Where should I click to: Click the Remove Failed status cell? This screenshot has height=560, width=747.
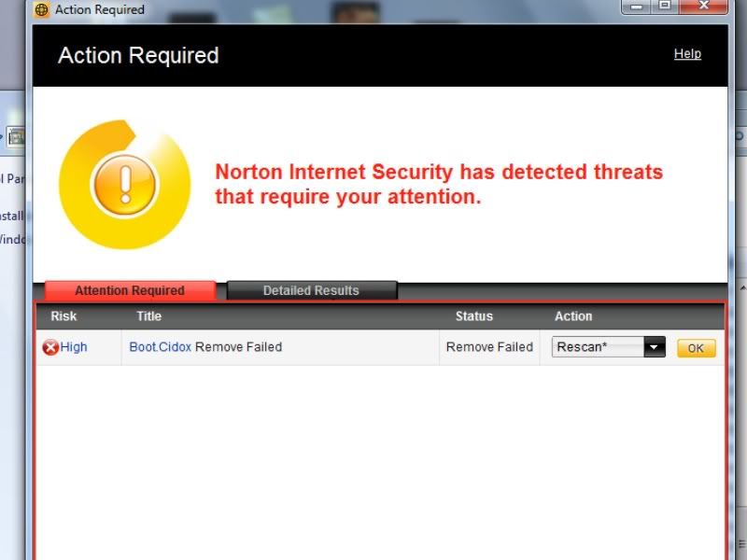[x=489, y=347]
